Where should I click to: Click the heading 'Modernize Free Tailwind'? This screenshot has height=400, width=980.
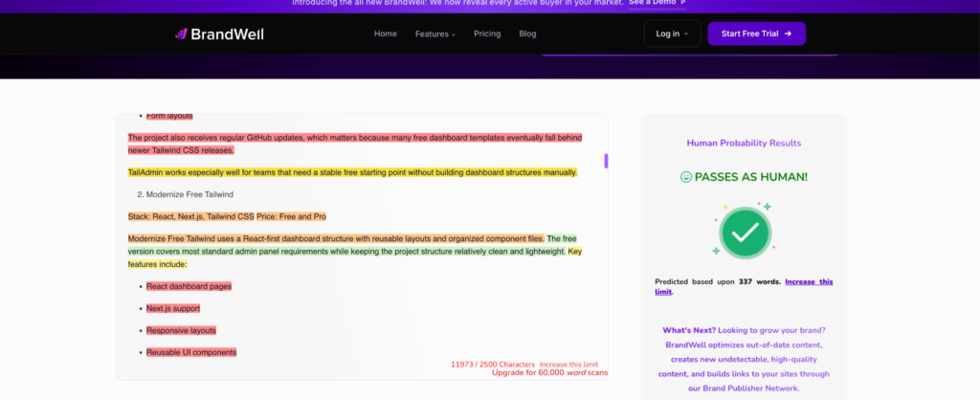[x=190, y=194]
